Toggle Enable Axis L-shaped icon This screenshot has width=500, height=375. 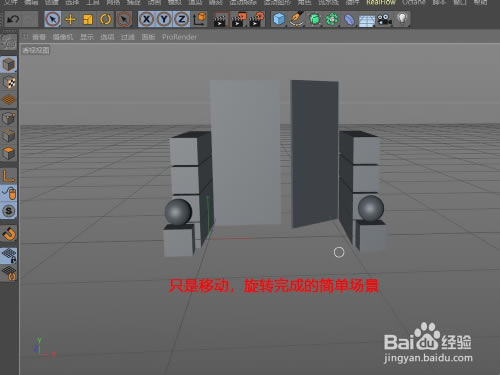click(9, 175)
